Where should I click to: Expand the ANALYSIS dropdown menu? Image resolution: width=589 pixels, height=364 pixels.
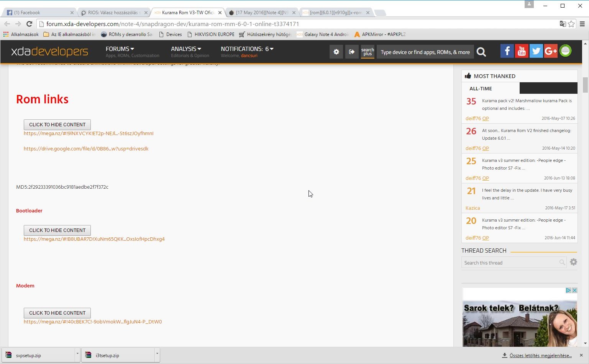click(186, 49)
